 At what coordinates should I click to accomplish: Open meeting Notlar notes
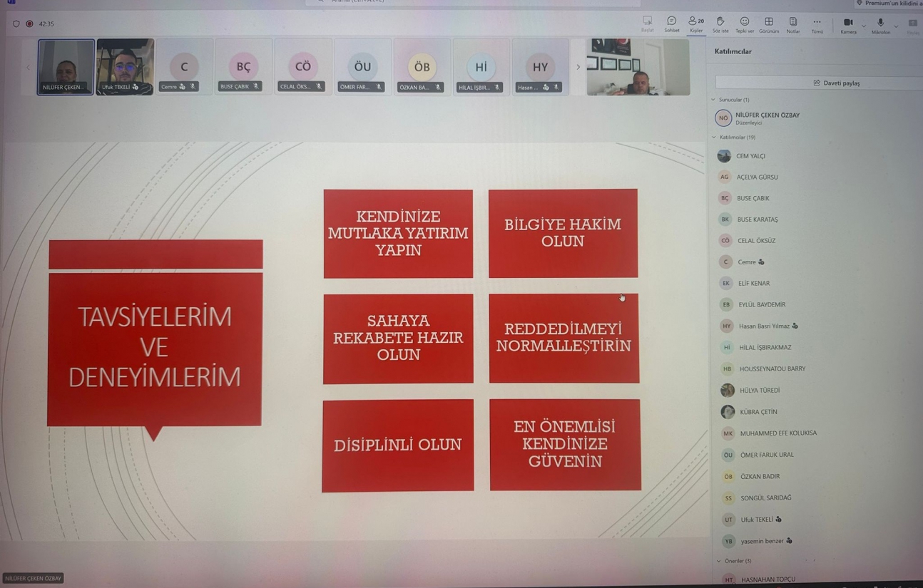tap(792, 24)
